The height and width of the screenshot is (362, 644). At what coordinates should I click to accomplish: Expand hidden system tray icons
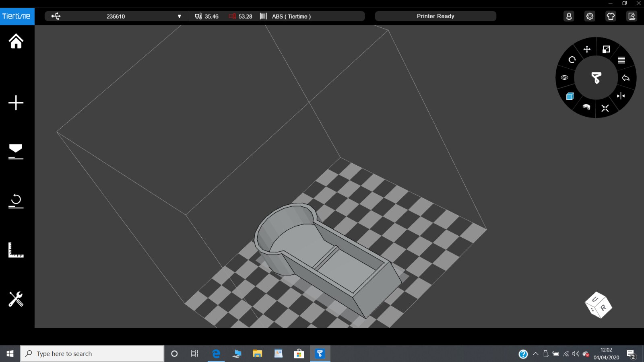click(535, 354)
